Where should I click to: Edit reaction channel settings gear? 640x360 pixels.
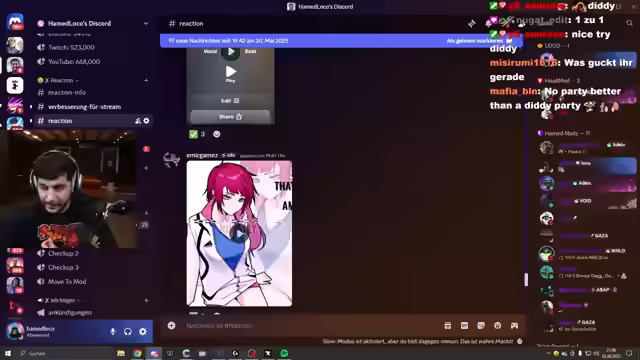point(147,121)
